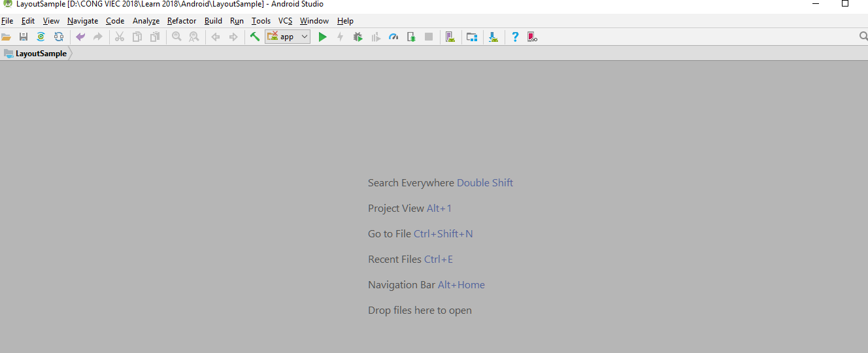Run the app with the green play button
This screenshot has width=868, height=353.
322,37
